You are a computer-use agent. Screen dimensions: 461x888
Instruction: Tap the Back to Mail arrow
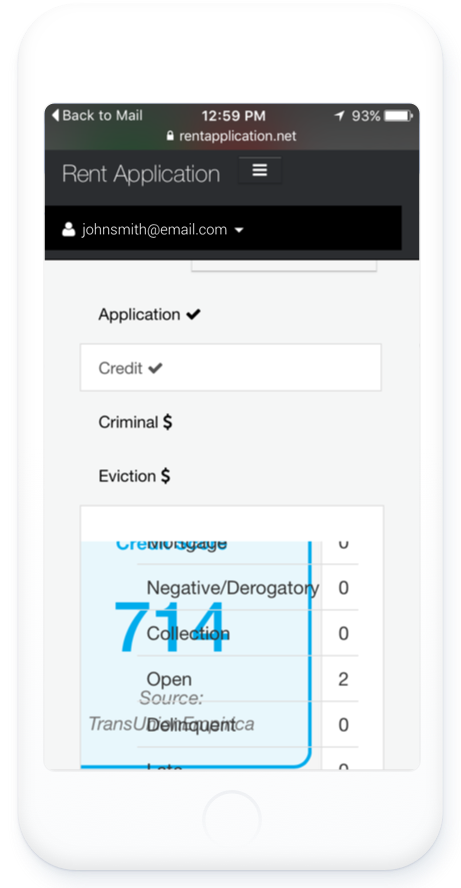pyautogui.click(x=56, y=116)
